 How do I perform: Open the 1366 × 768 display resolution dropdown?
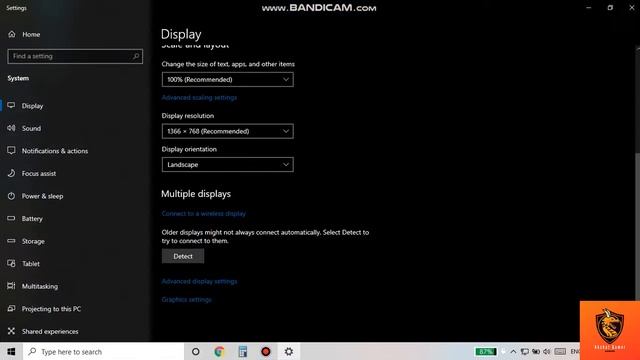pyautogui.click(x=227, y=131)
